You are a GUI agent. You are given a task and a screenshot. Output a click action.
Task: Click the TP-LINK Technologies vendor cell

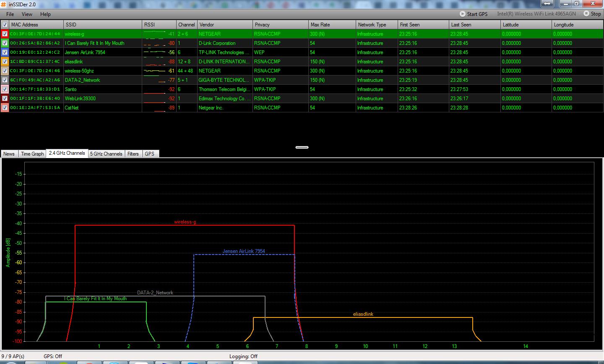click(x=225, y=52)
